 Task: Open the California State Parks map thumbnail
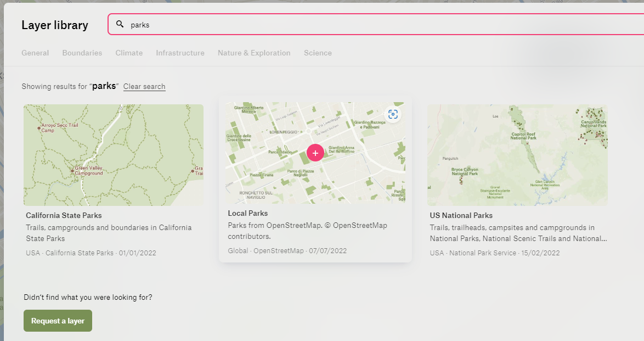[x=114, y=155]
